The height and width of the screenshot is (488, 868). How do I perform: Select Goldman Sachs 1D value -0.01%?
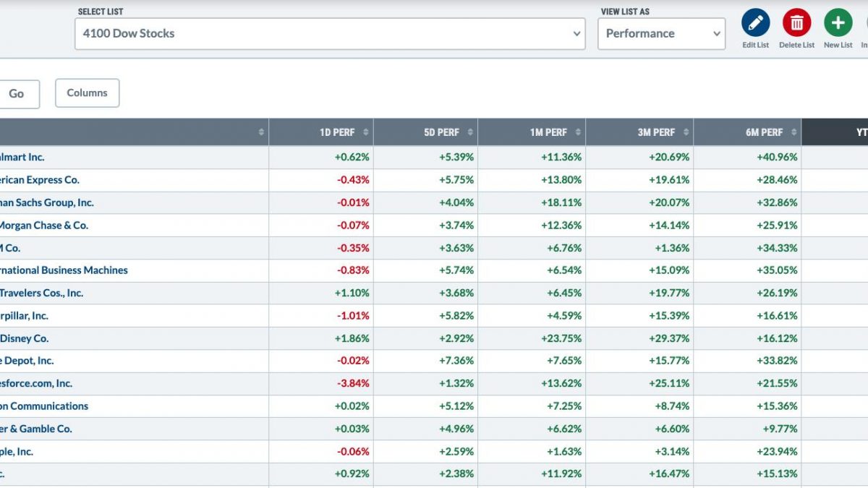pos(354,202)
